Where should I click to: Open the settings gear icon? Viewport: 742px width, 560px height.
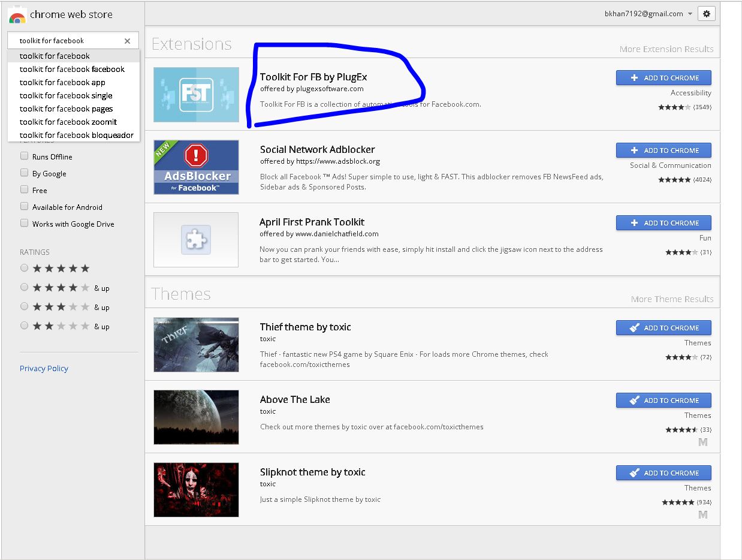point(707,14)
